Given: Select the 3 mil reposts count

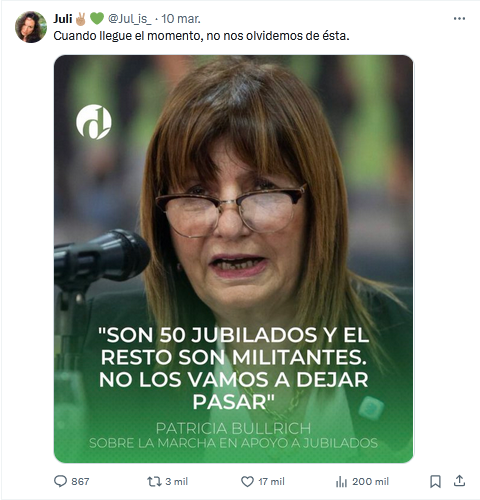Looking at the screenshot, I should click(x=177, y=482).
